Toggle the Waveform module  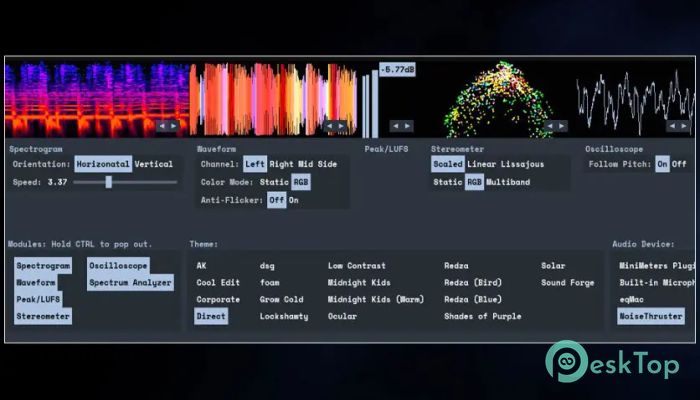point(36,283)
